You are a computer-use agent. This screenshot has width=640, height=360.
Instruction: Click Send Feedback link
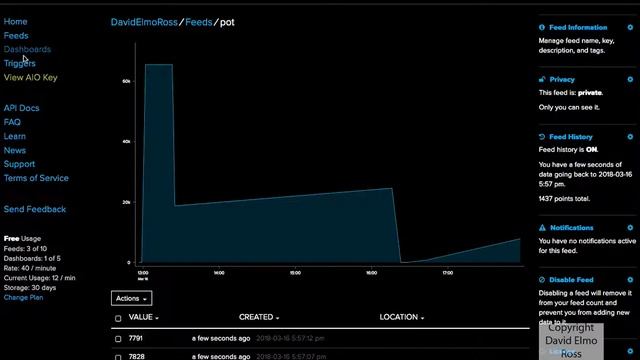35,209
